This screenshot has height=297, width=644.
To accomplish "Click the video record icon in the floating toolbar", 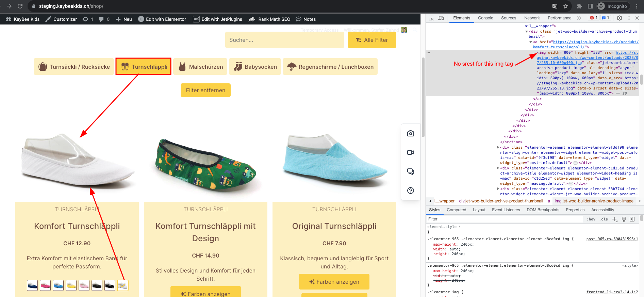I will click(411, 152).
